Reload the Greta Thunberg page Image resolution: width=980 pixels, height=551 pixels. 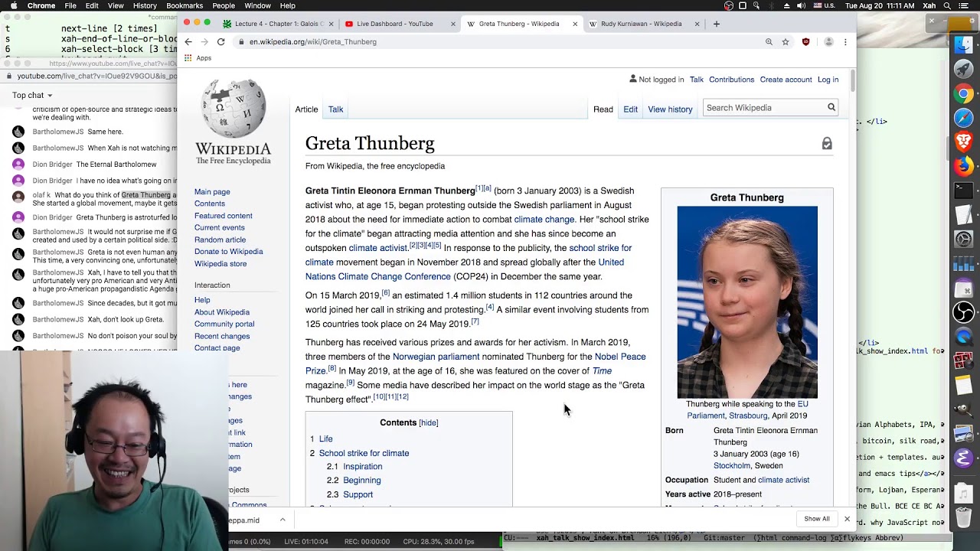tap(220, 42)
